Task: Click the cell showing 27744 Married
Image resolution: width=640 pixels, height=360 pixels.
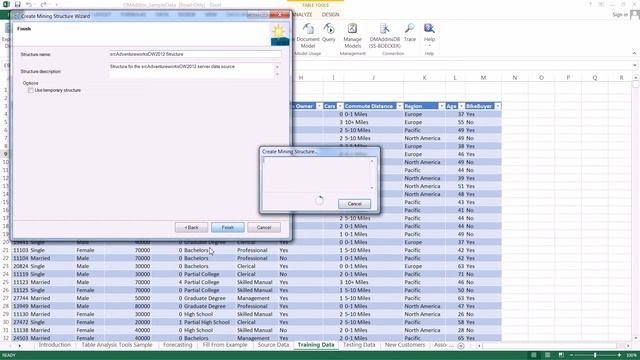Action: pyautogui.click(x=32, y=298)
